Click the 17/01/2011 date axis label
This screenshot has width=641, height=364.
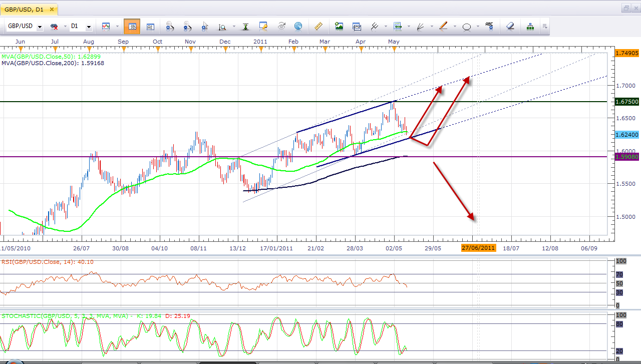click(x=276, y=248)
